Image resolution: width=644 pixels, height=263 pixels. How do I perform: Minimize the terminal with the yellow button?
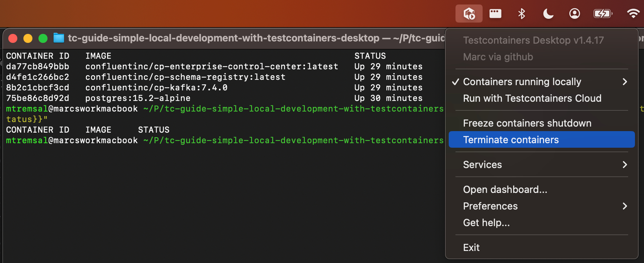[x=28, y=38]
